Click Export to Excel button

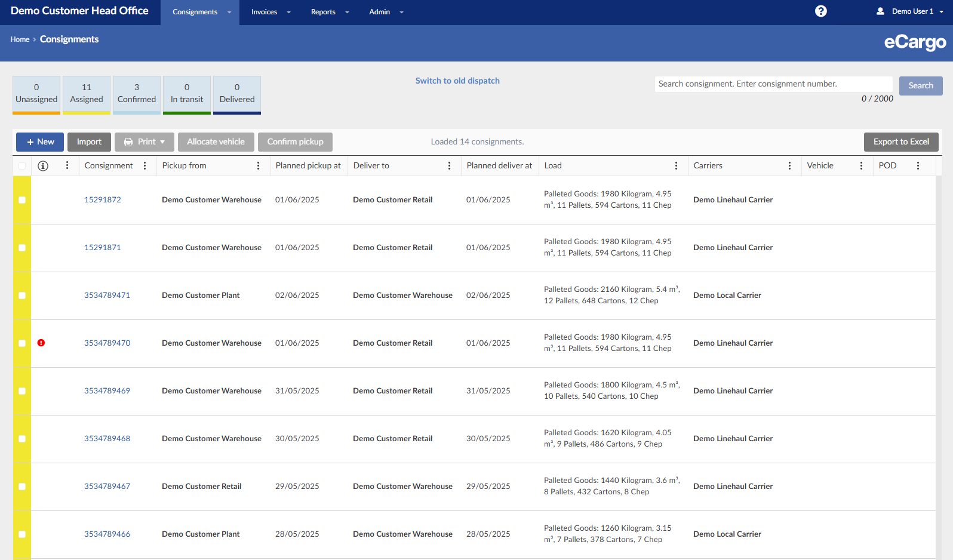coord(900,142)
